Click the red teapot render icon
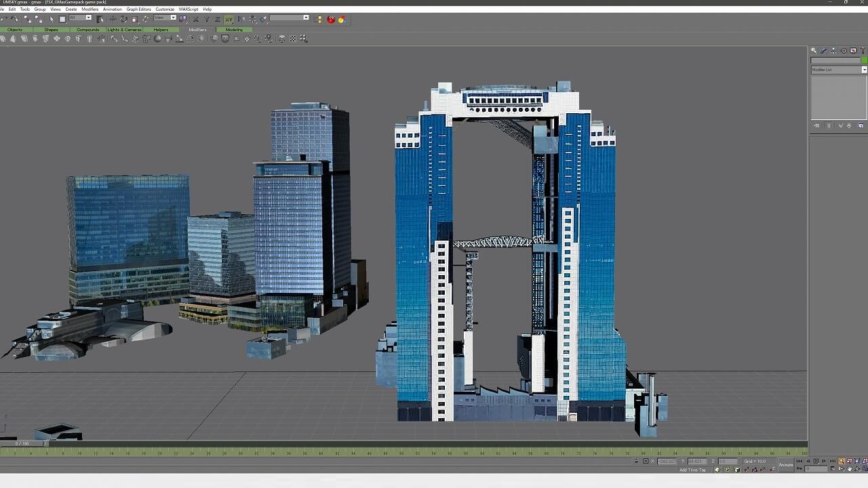The image size is (868, 488). (331, 19)
